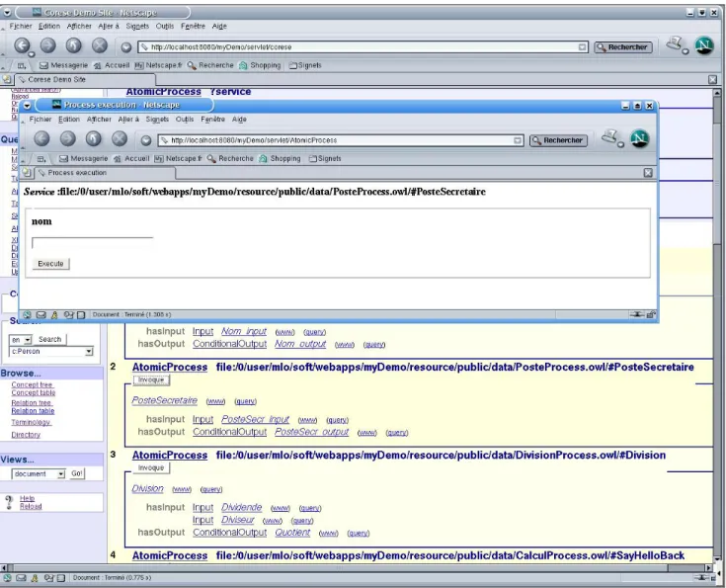The height and width of the screenshot is (588, 726).
Task: Open Recherche bookmark in Corese Demo Site window
Action: pos(210,65)
